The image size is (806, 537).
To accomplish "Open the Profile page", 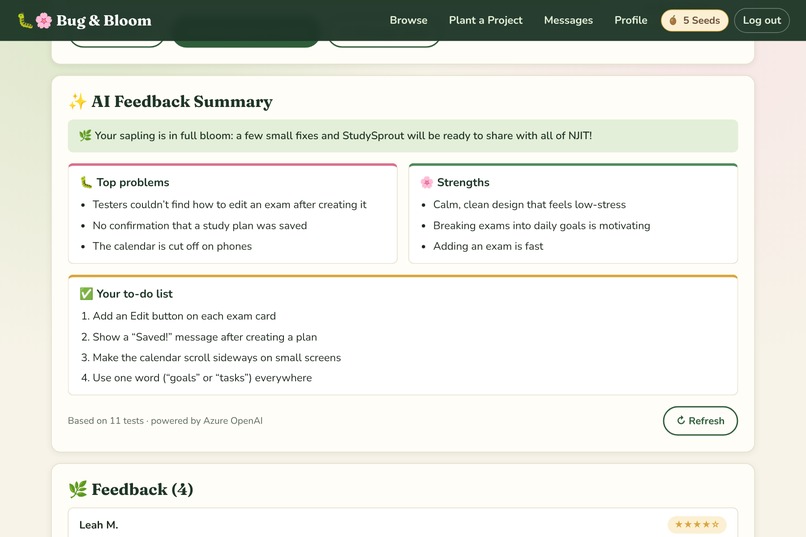I will pyautogui.click(x=631, y=20).
